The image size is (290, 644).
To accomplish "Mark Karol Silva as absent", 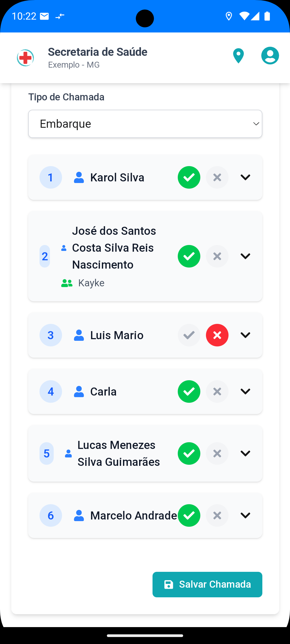I will pos(217,177).
